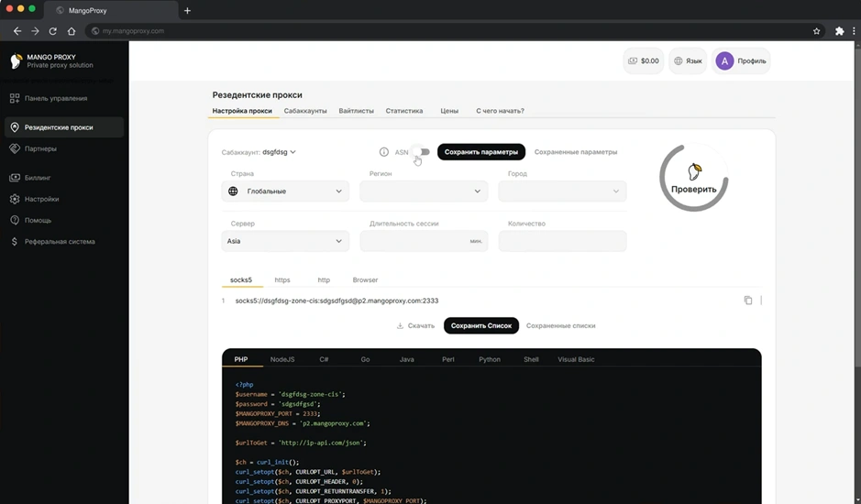Click the Settings gear icon
861x504 pixels.
click(15, 199)
